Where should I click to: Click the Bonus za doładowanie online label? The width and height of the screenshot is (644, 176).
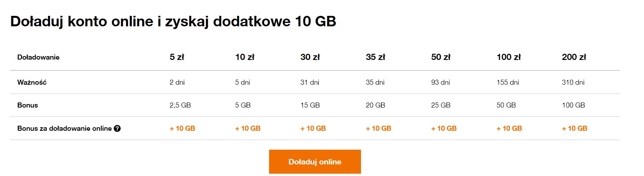(64, 128)
